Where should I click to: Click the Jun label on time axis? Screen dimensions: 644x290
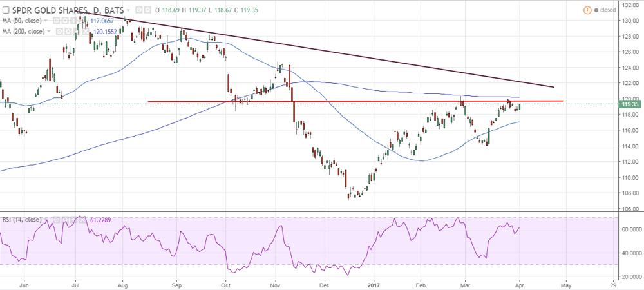24,284
